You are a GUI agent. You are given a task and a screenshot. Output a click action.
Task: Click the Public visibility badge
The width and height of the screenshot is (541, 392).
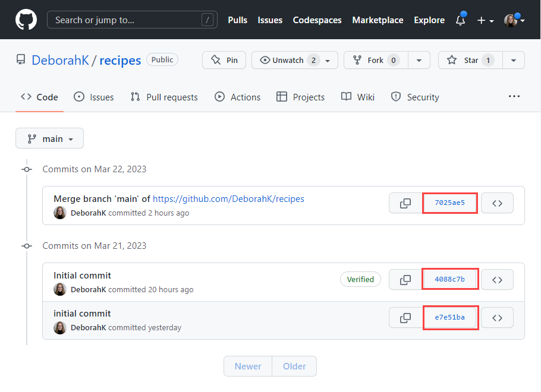(162, 59)
